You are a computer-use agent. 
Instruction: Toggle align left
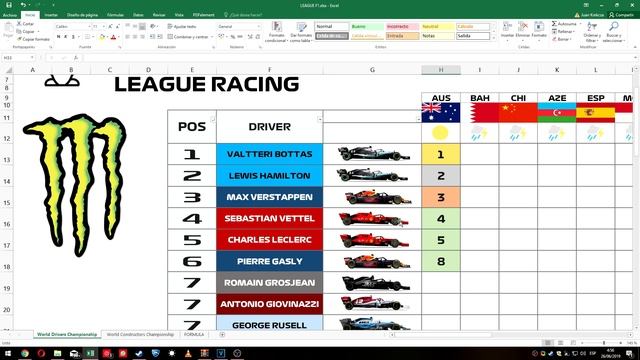[127, 37]
